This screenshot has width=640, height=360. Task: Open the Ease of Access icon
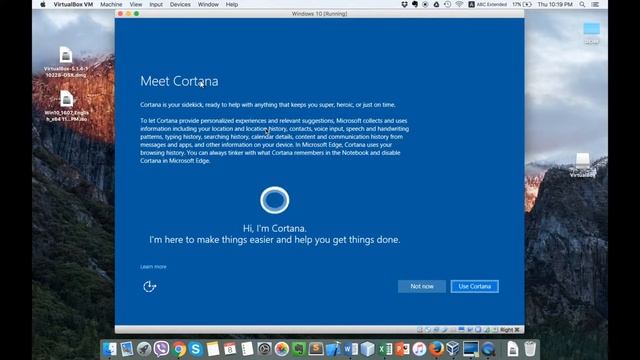pyautogui.click(x=149, y=287)
